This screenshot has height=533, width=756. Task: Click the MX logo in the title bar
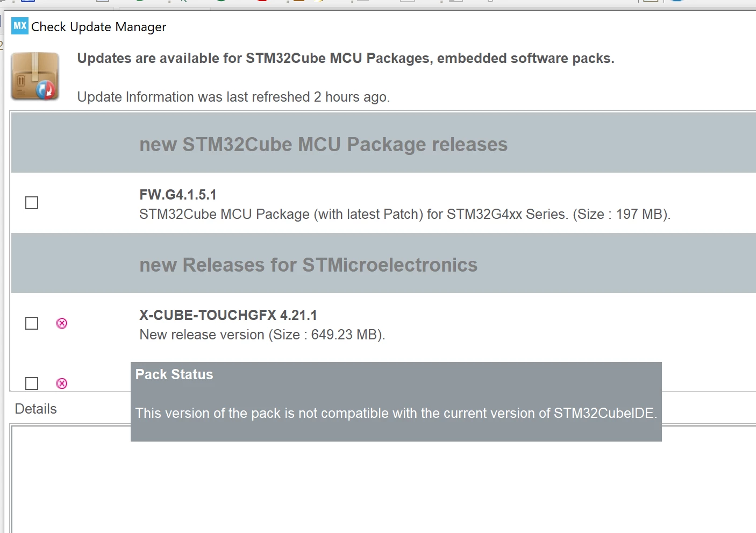[20, 26]
